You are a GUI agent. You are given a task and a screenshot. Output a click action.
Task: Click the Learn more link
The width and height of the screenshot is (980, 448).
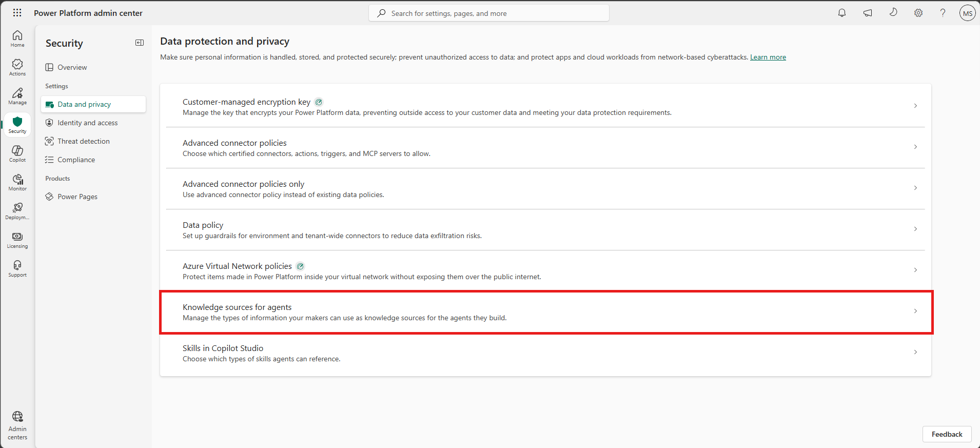pos(768,57)
